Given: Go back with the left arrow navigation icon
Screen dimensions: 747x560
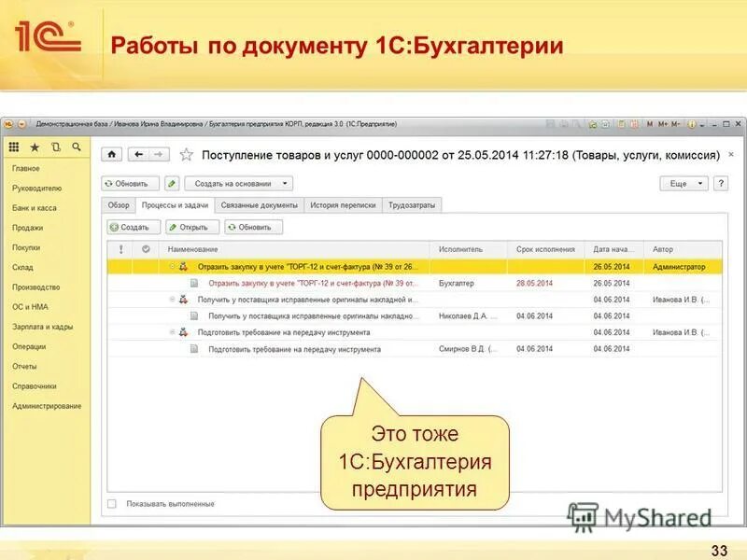Looking at the screenshot, I should point(138,154).
